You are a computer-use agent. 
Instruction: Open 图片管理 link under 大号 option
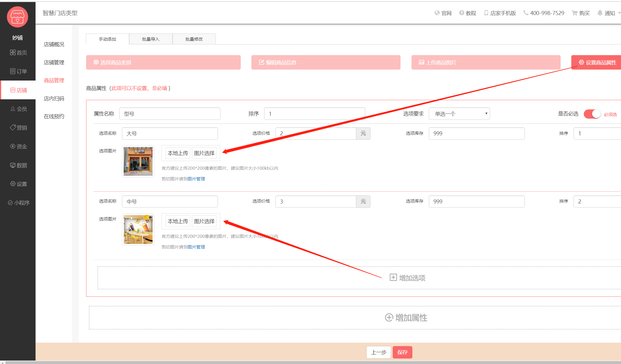196,179
